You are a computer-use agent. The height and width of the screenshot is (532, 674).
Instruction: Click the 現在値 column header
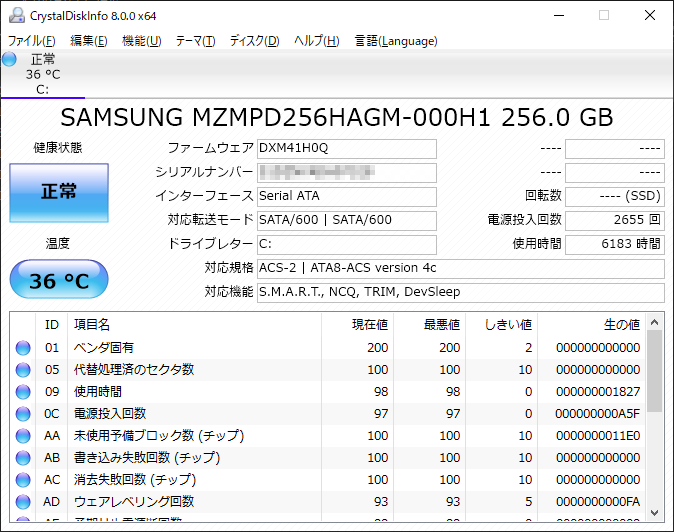[357, 324]
